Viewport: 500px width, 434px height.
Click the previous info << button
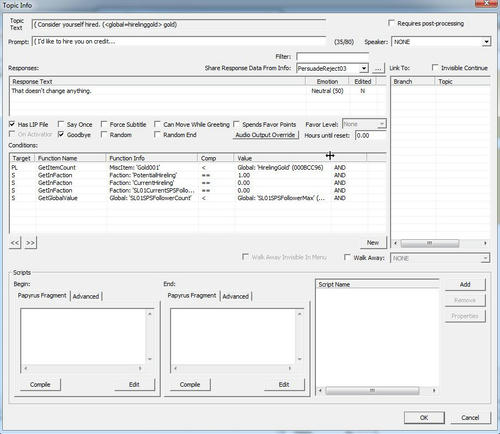pyautogui.click(x=15, y=243)
